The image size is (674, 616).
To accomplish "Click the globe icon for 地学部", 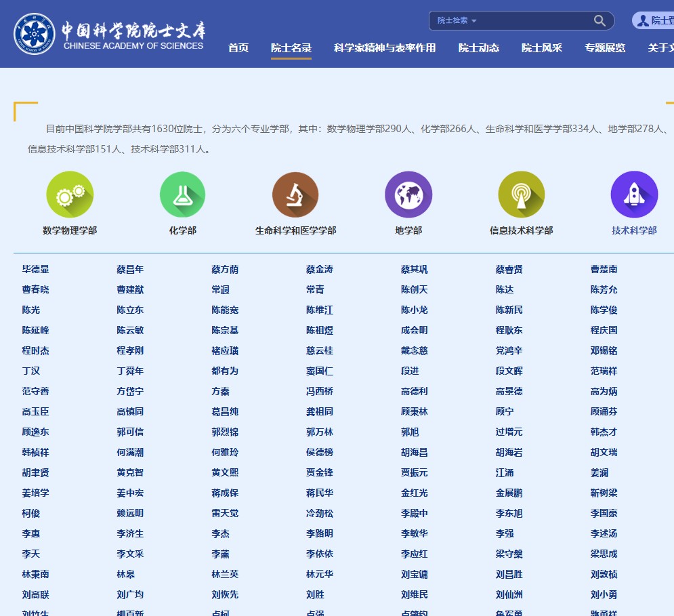I will pos(408,194).
